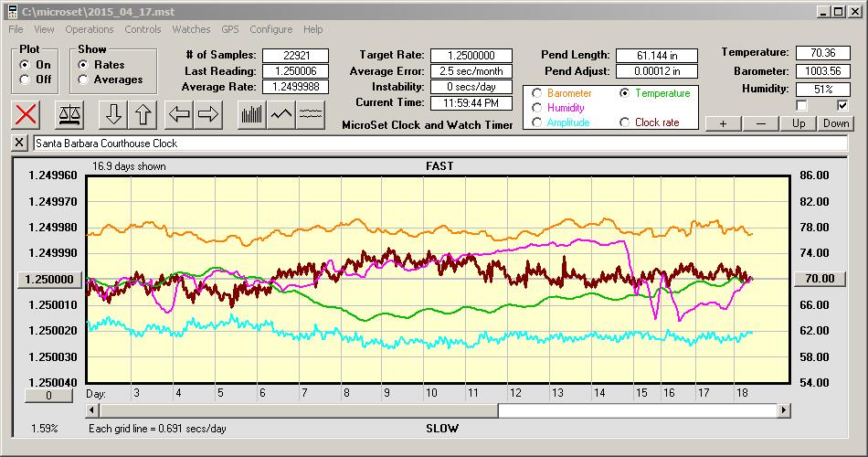Open the GPS menu
The height and width of the screenshot is (457, 868).
click(229, 29)
